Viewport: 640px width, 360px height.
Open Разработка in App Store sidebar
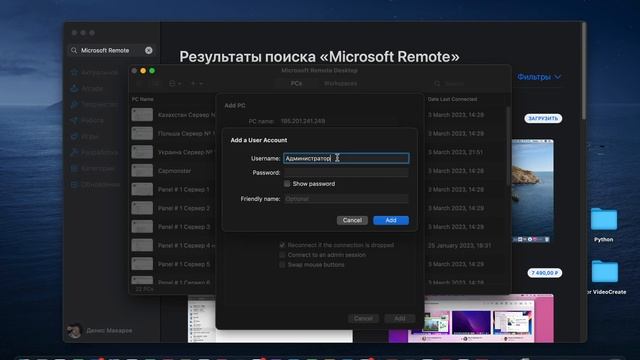click(94, 152)
